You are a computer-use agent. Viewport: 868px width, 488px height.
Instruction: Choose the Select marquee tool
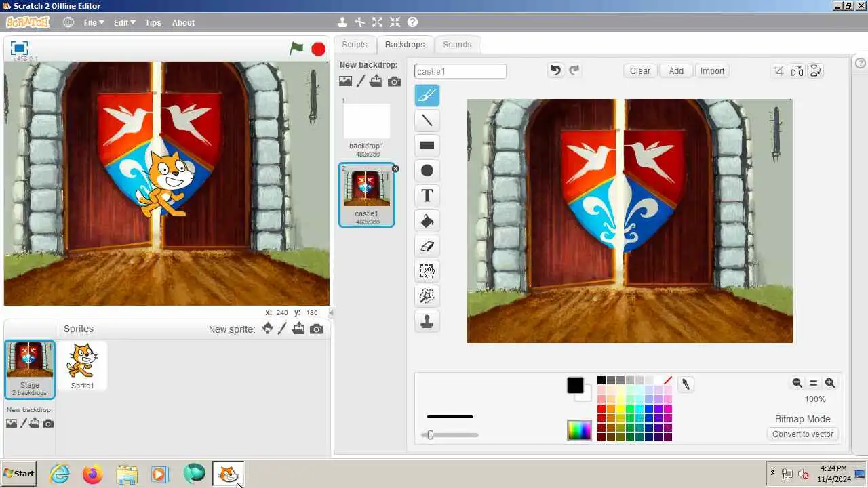point(427,271)
